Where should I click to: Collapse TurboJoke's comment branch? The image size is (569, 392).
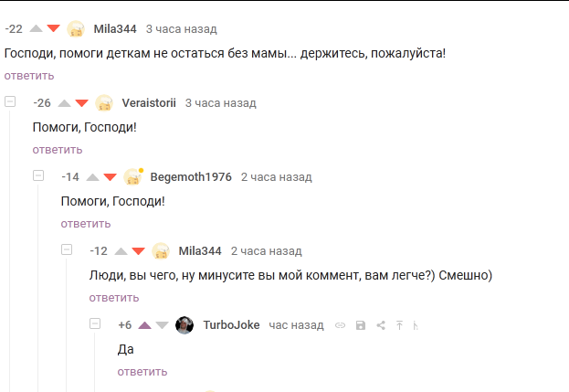[96, 323]
